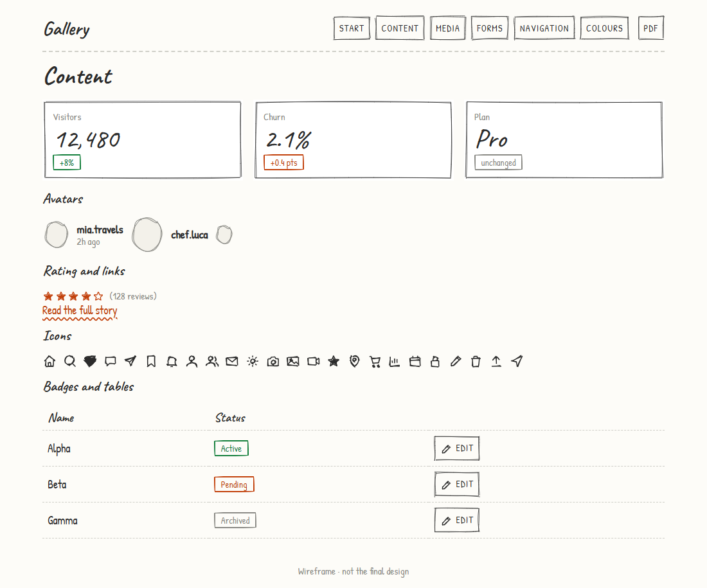
Task: Click the navigation arrow icon after upload
Action: (517, 361)
